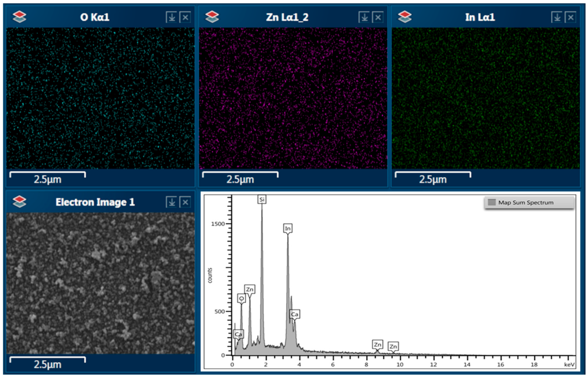Click the layers icon in the Electron Image 1 panel

pyautogui.click(x=19, y=202)
